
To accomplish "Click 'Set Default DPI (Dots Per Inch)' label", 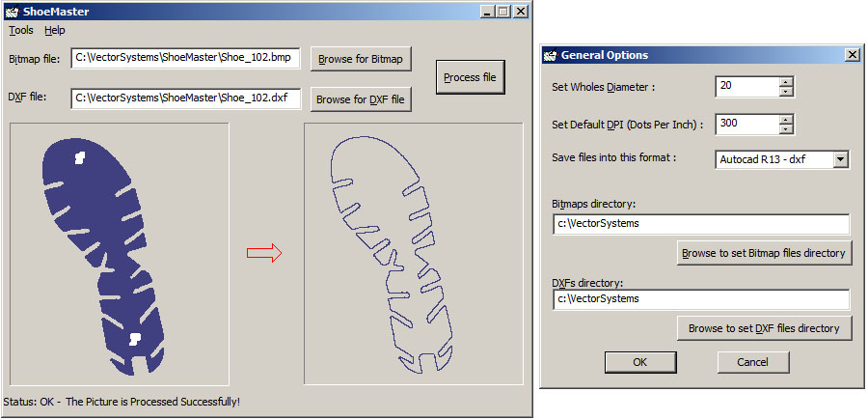I will (x=627, y=125).
